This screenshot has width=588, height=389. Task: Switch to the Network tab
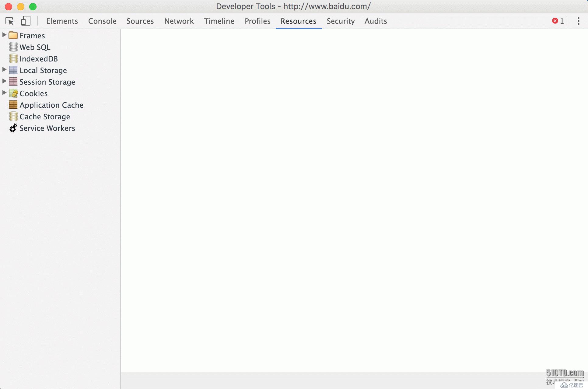[x=178, y=21]
